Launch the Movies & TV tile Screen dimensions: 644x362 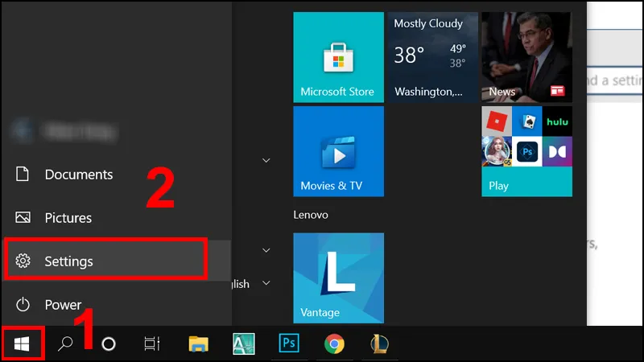point(338,151)
